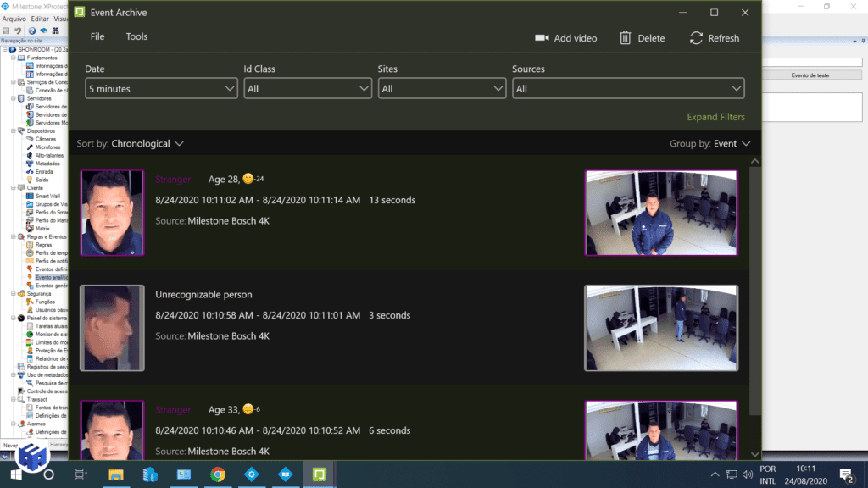
Task: Click the Evento de teste button
Action: (810, 75)
